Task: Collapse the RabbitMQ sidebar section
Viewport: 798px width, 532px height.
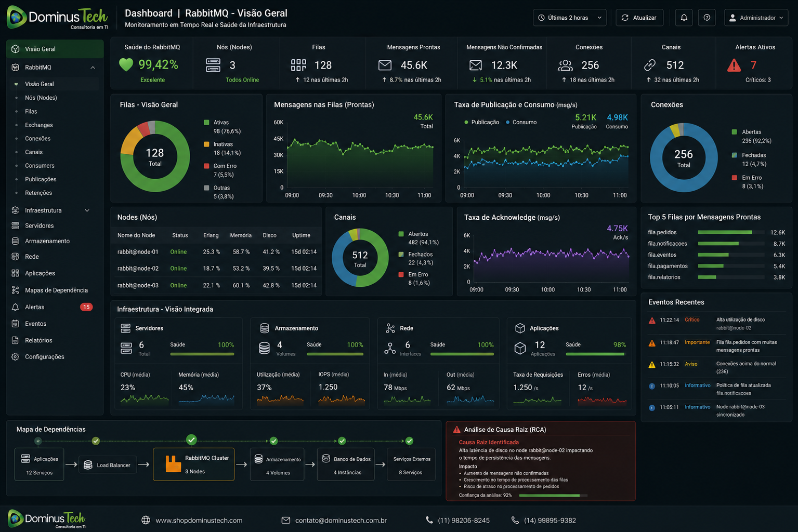Action: coord(93,68)
